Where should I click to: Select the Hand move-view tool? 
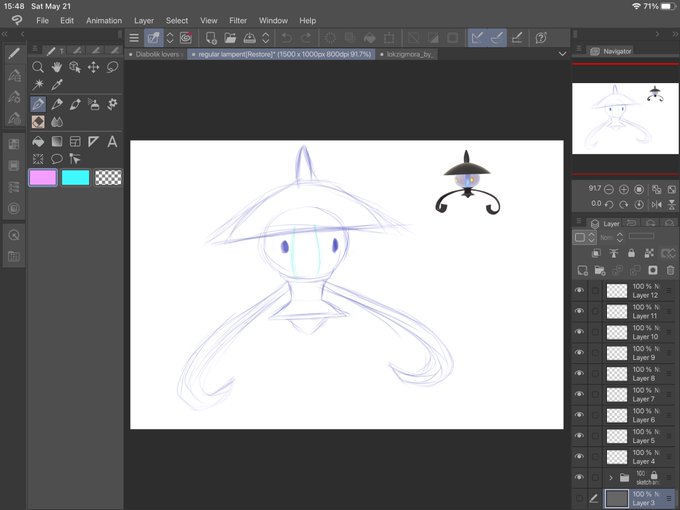tap(57, 67)
